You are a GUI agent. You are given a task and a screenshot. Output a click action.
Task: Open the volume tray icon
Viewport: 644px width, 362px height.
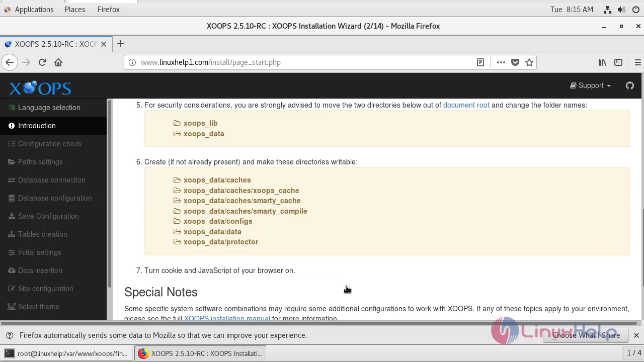(x=621, y=10)
